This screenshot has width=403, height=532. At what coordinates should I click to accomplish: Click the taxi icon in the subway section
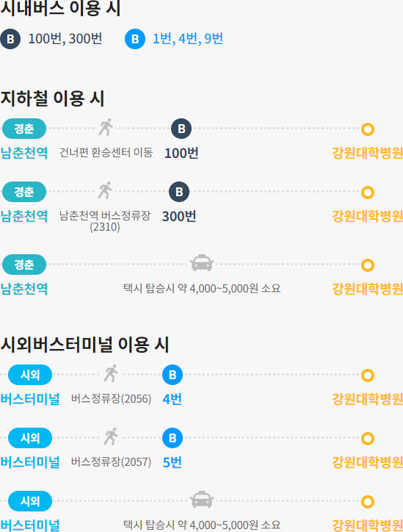pos(202,263)
